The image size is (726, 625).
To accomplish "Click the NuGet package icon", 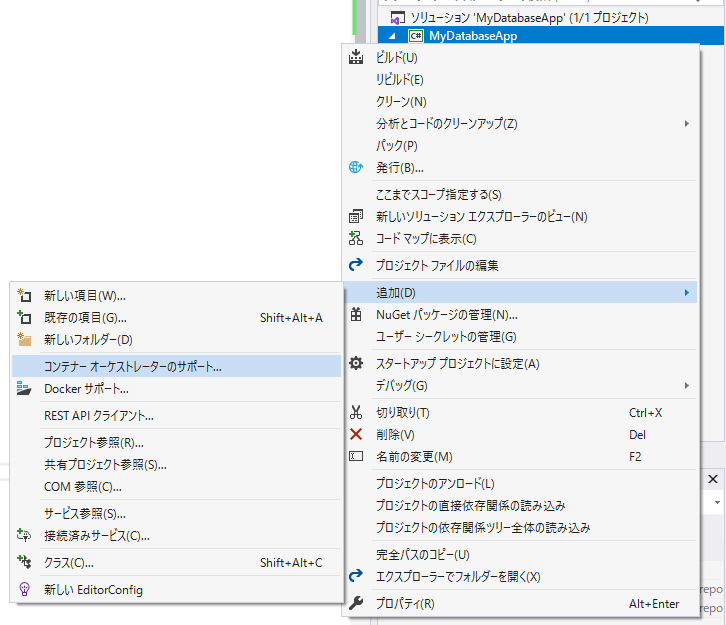I will click(356, 314).
